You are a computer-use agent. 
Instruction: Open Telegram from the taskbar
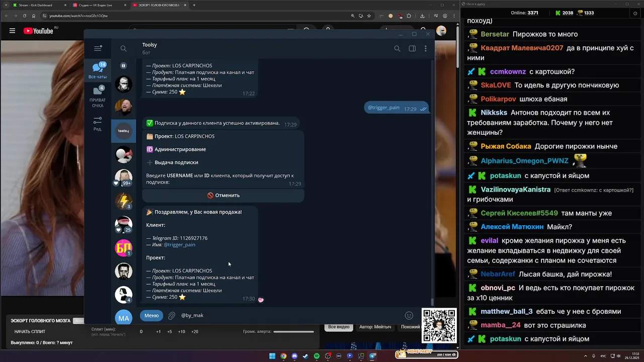click(372, 356)
